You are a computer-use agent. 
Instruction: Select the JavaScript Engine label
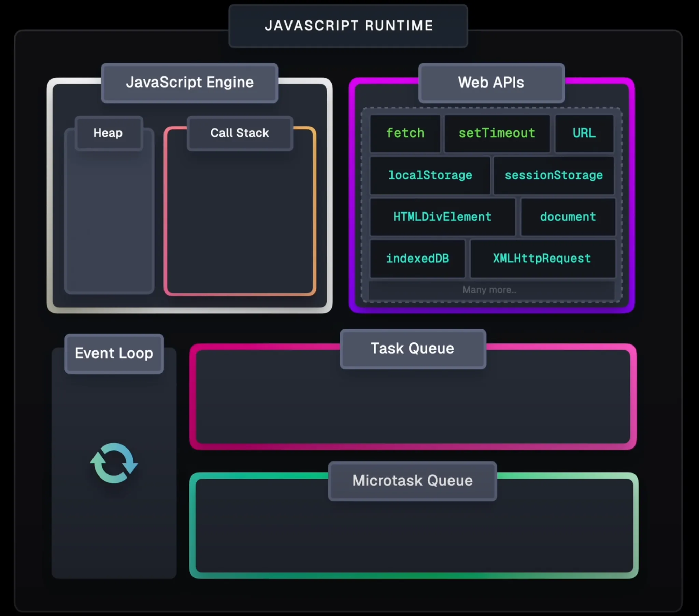point(189,83)
